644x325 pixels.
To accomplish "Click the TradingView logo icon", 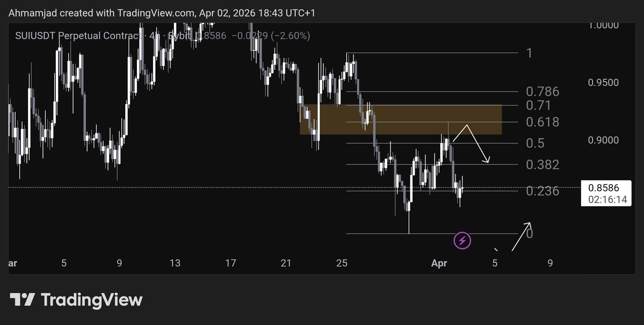I will pos(23,299).
